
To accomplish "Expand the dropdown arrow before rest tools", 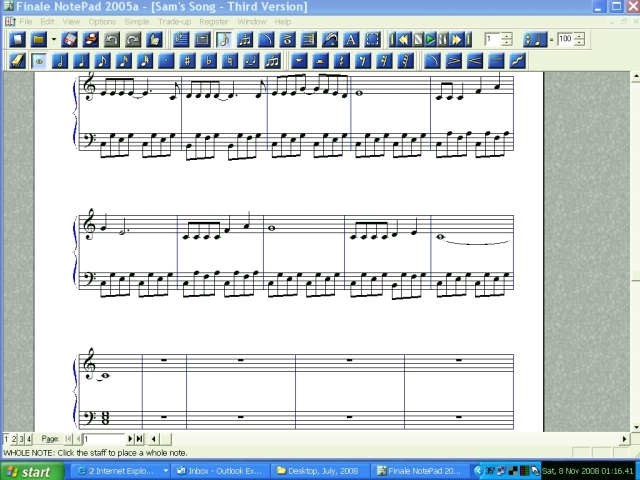I will [x=298, y=61].
